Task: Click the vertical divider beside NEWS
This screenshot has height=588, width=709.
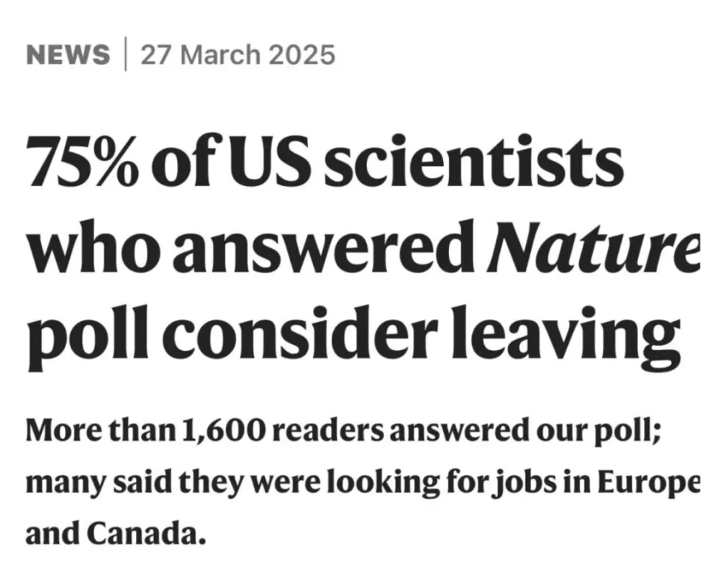Action: (x=126, y=55)
